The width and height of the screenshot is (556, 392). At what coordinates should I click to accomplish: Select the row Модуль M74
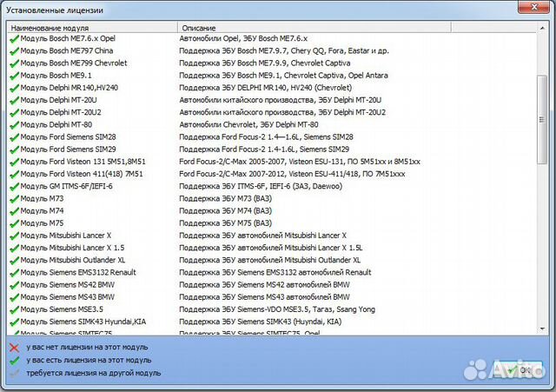[x=272, y=210]
